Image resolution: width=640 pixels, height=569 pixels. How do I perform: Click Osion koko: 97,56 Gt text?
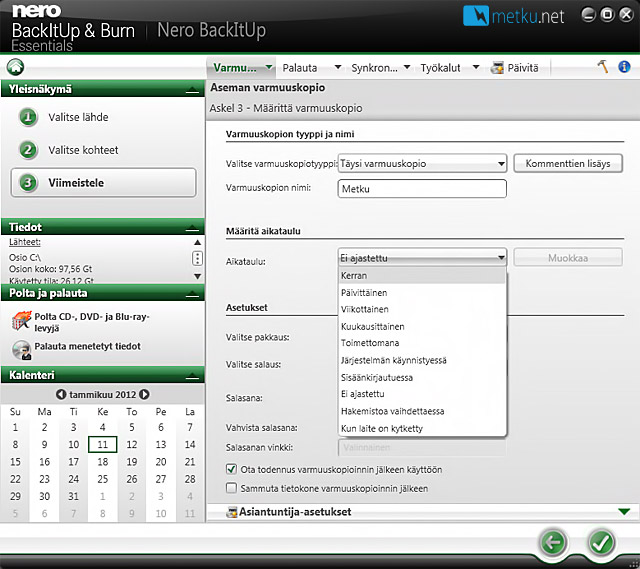click(x=51, y=269)
